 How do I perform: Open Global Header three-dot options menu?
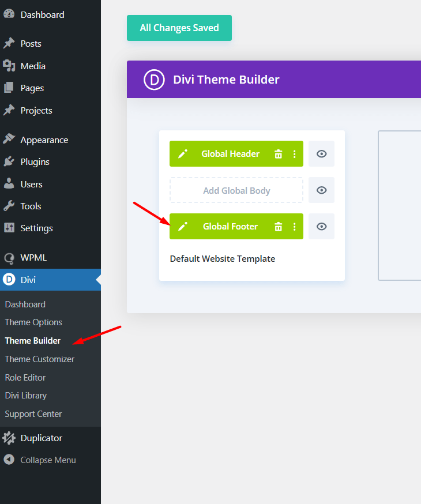294,154
